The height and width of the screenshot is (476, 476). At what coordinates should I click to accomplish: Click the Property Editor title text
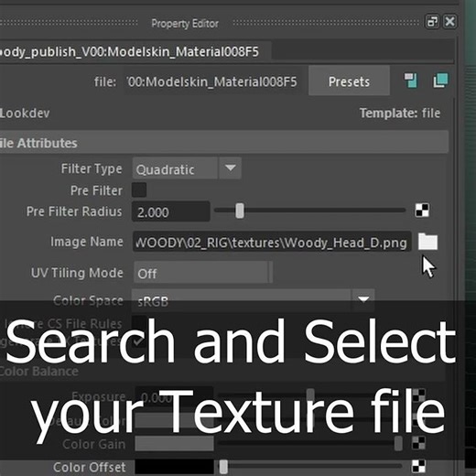185,23
